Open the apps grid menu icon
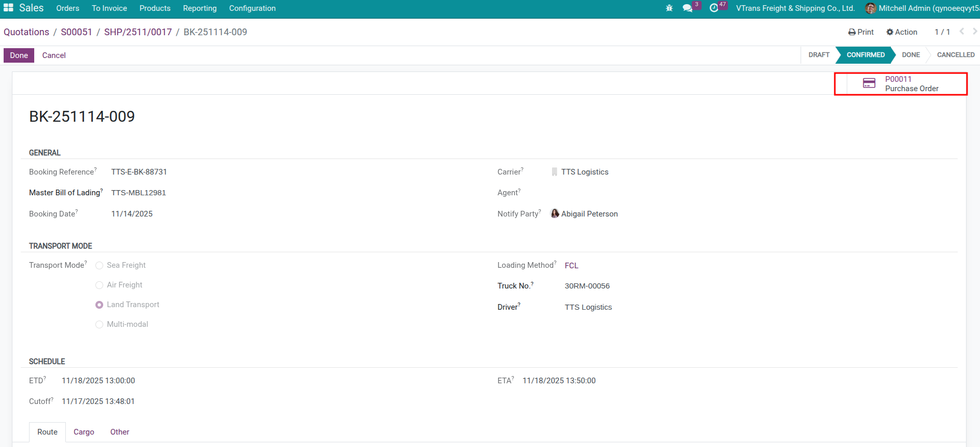Image resolution: width=980 pixels, height=447 pixels. tap(8, 8)
